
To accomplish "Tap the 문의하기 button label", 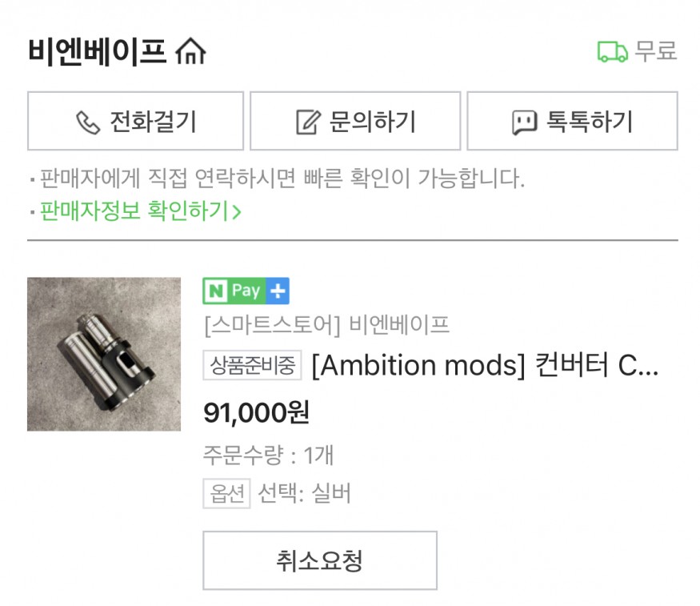I will pyautogui.click(x=372, y=122).
